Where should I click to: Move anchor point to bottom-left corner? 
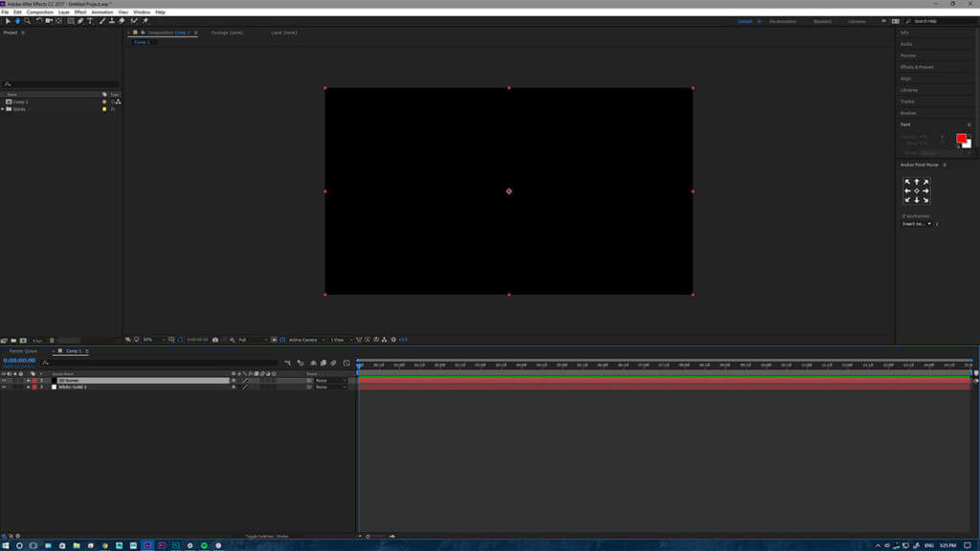(907, 200)
